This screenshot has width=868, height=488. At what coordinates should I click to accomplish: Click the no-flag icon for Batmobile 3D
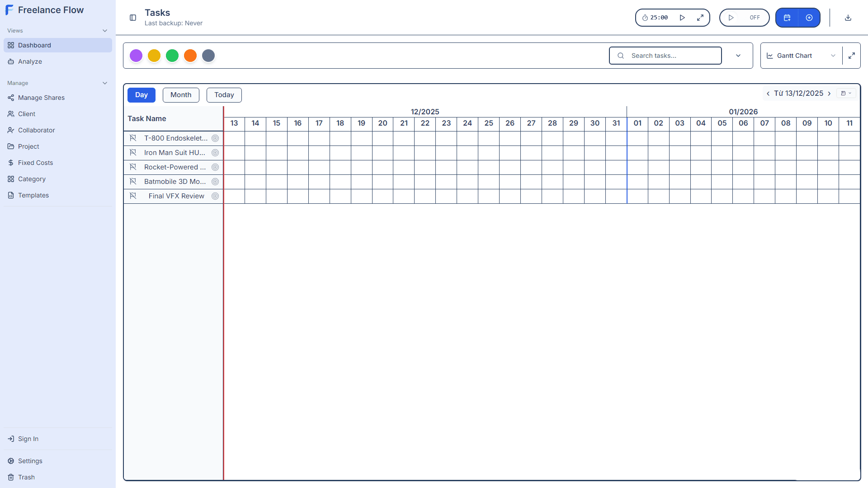click(x=133, y=182)
